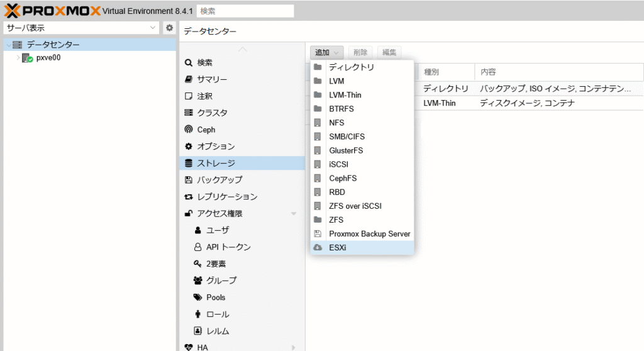Choose SMB/CIFS storage type
The image size is (644, 351).
[x=362, y=136]
